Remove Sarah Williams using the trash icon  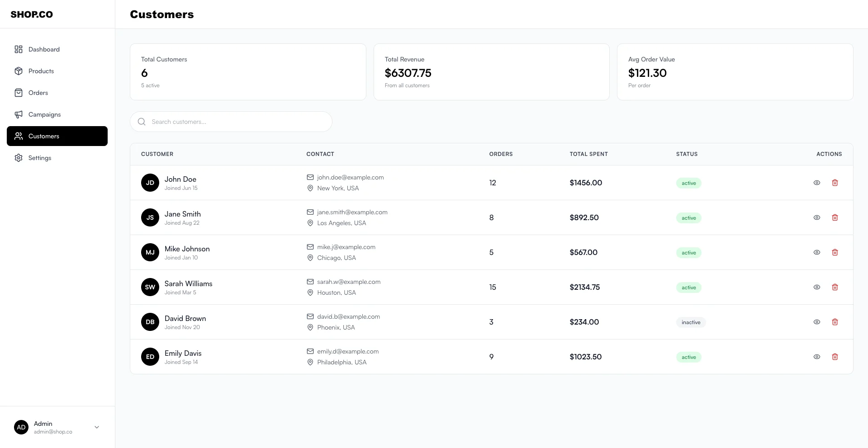click(835, 287)
